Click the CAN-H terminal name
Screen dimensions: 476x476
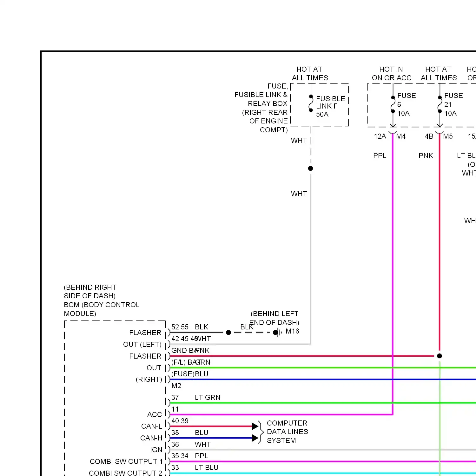tap(151, 438)
